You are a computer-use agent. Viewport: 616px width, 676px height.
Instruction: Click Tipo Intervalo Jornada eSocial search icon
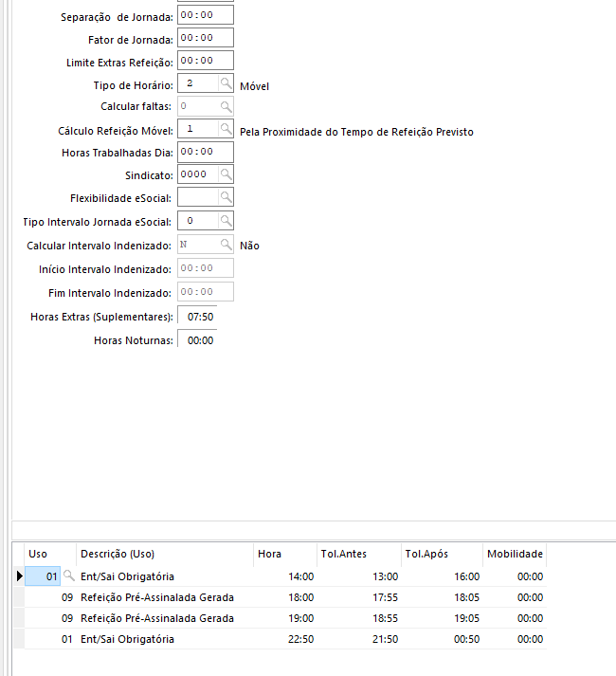coord(226,221)
